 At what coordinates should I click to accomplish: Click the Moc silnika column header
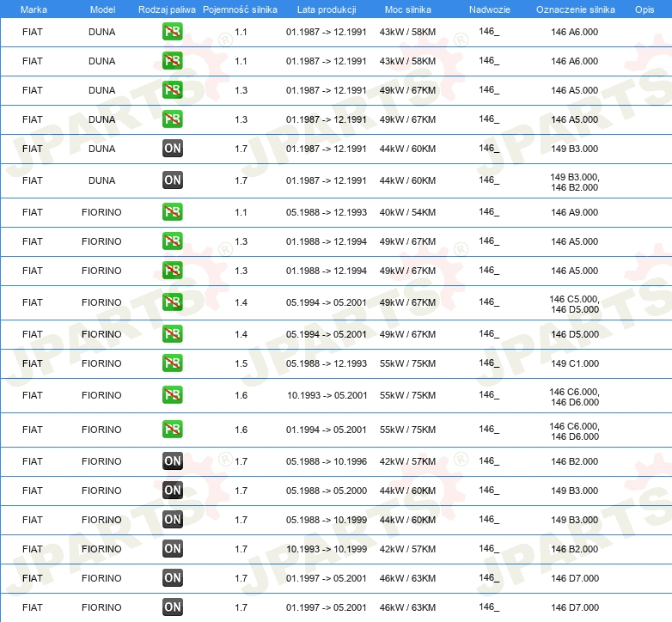click(x=408, y=9)
